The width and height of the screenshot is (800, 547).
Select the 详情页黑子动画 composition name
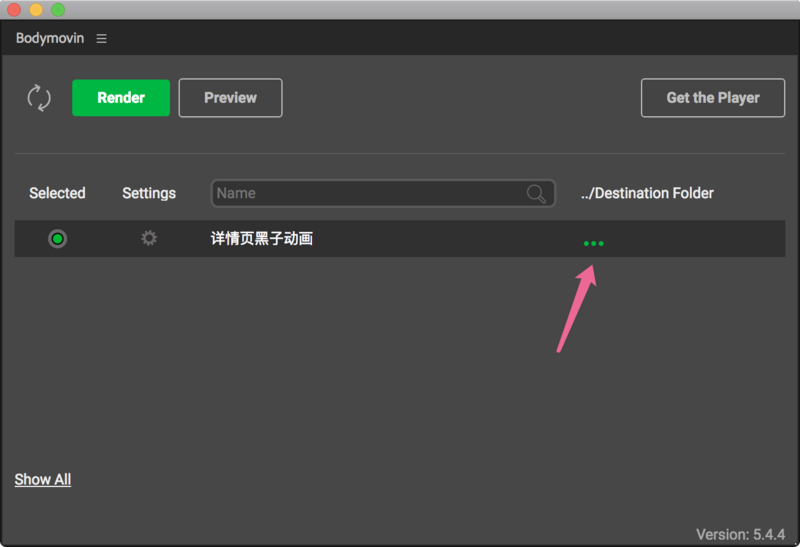click(262, 238)
